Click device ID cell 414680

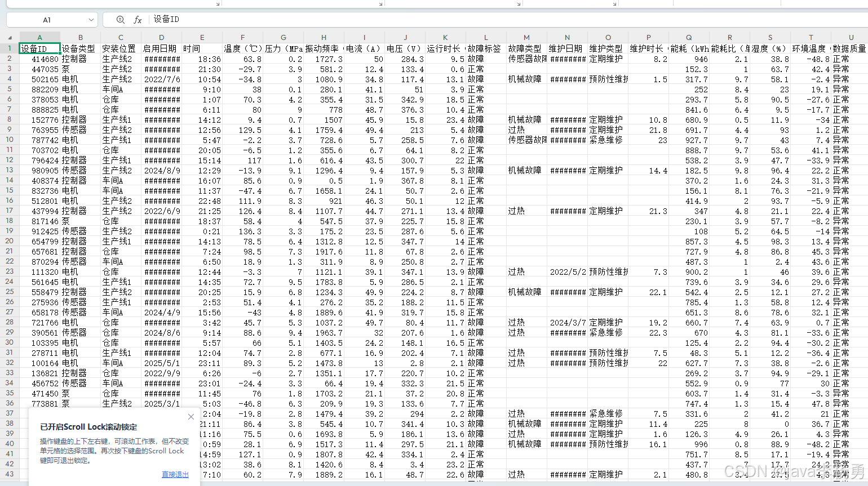click(x=39, y=59)
